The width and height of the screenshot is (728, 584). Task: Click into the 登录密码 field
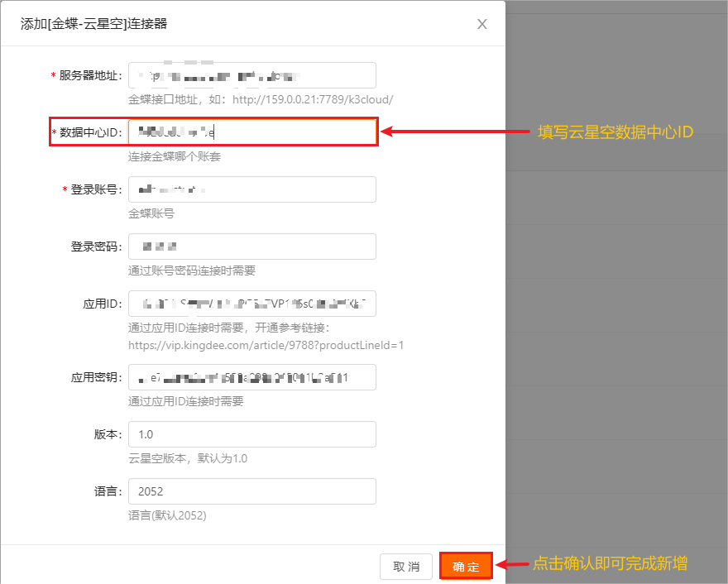tap(251, 247)
